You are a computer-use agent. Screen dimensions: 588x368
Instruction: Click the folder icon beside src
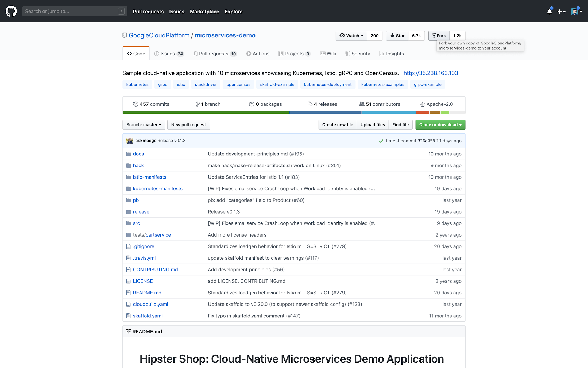pos(129,223)
